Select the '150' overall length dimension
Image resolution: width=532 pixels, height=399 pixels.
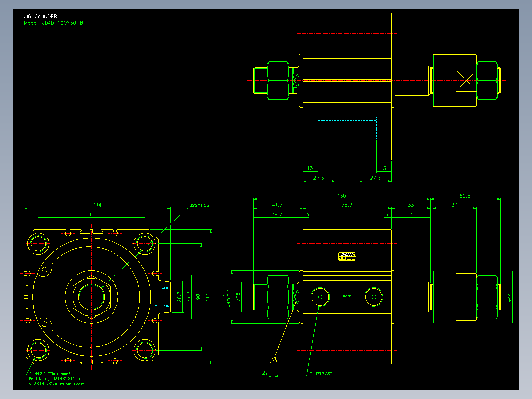pos(342,196)
